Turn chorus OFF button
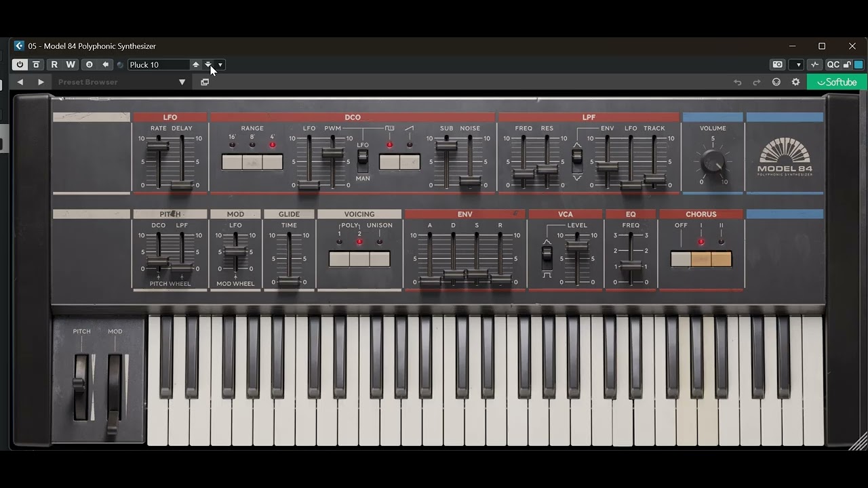868x488 pixels. click(681, 259)
